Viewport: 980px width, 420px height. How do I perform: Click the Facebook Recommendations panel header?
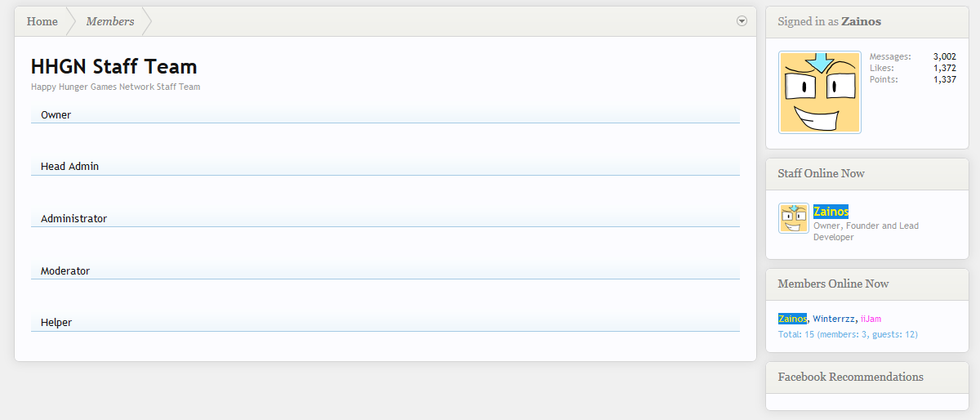pyautogui.click(x=850, y=377)
